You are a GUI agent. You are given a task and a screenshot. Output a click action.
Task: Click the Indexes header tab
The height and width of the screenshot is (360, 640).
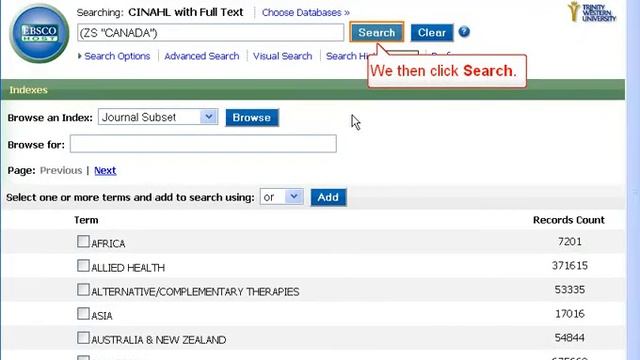[x=29, y=90]
